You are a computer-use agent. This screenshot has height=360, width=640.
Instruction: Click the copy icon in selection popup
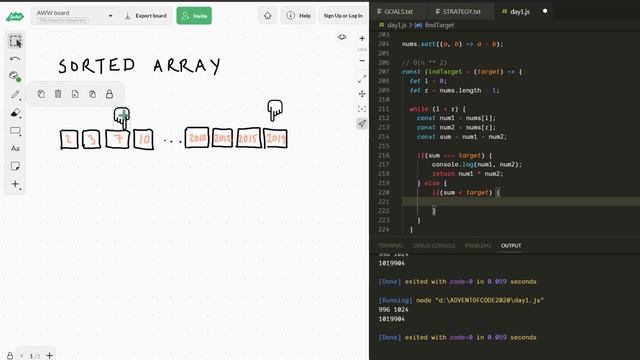point(41,94)
